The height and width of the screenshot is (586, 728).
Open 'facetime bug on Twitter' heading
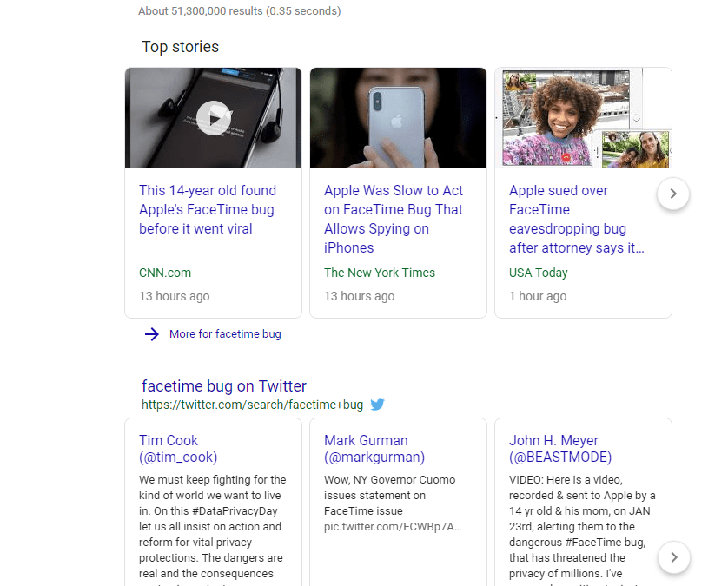pos(224,386)
